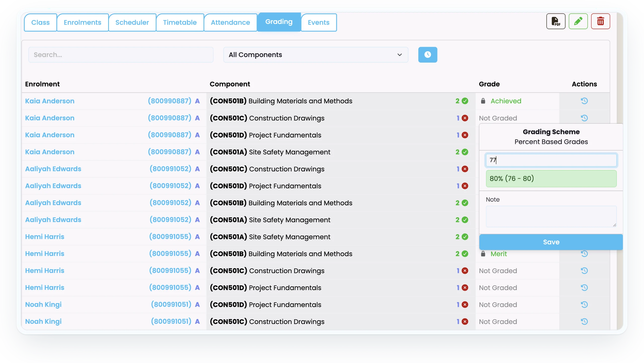The width and height of the screenshot is (644, 363).
Task: Save the entered grade
Action: [551, 242]
